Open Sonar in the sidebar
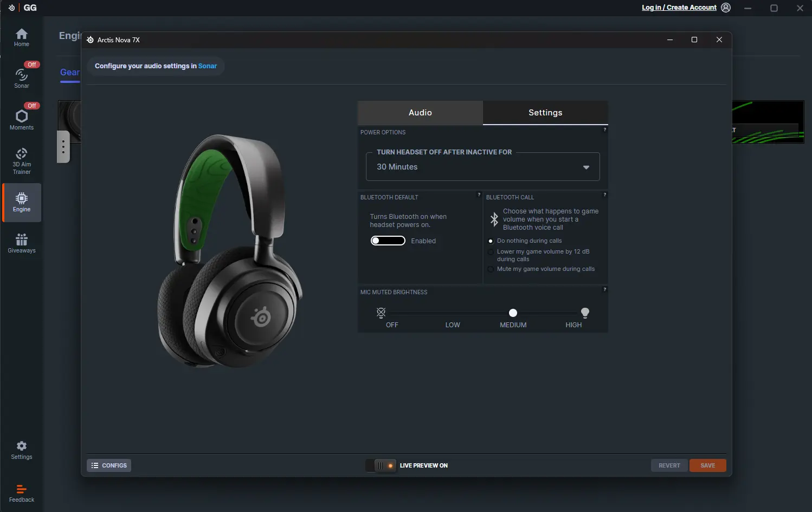 click(x=22, y=77)
